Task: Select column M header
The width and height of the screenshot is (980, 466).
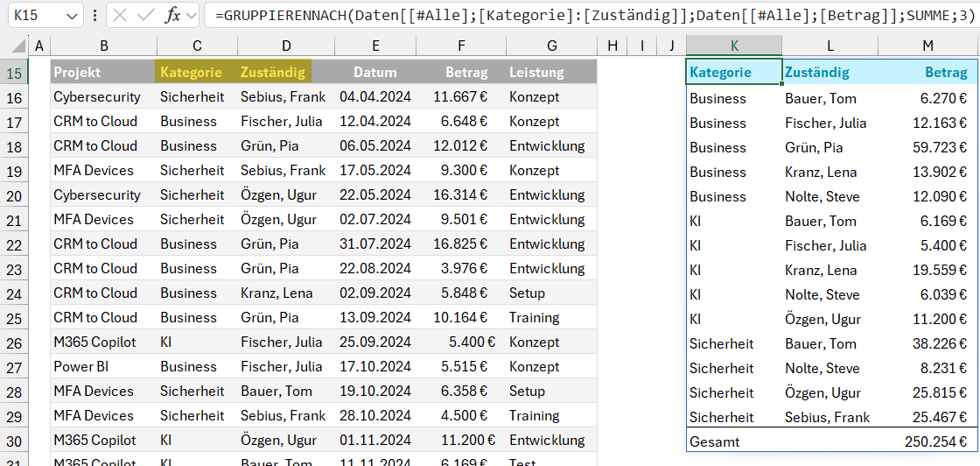Action: coord(928,45)
